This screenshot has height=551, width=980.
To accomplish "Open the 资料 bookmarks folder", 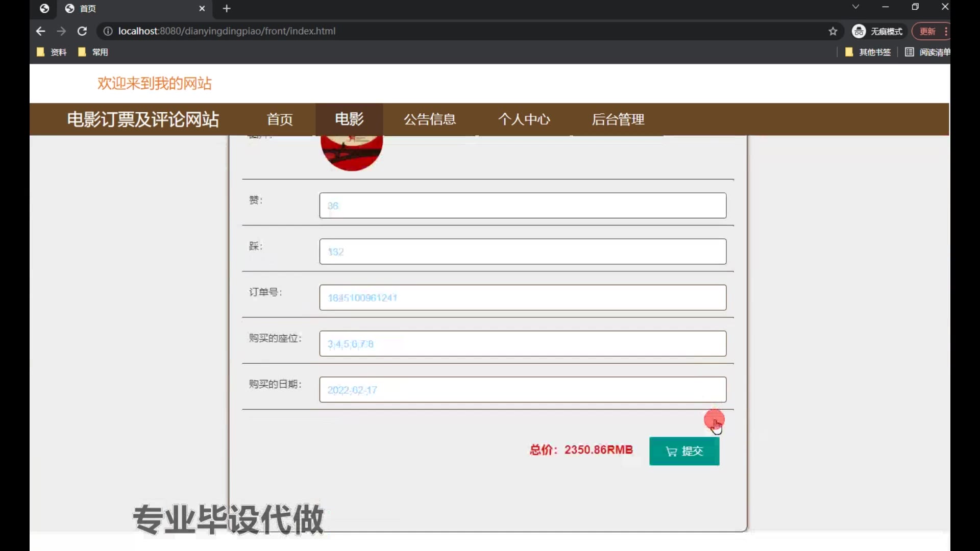I will (x=52, y=52).
